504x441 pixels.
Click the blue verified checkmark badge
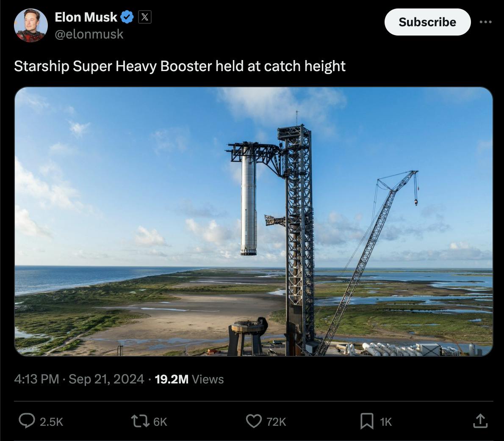pyautogui.click(x=127, y=17)
